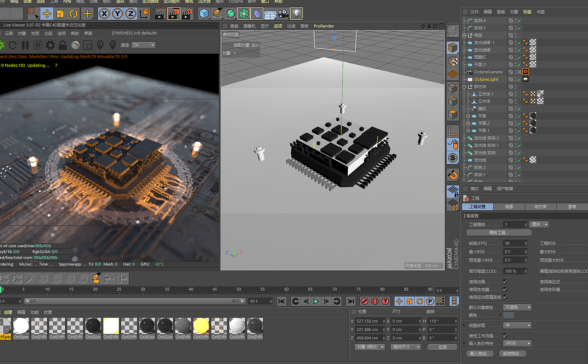Click the 应用 apply button
This screenshot has height=364, width=588.
[x=442, y=347]
